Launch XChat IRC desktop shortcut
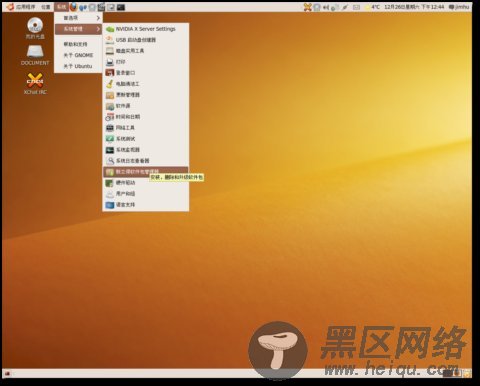 (x=35, y=84)
